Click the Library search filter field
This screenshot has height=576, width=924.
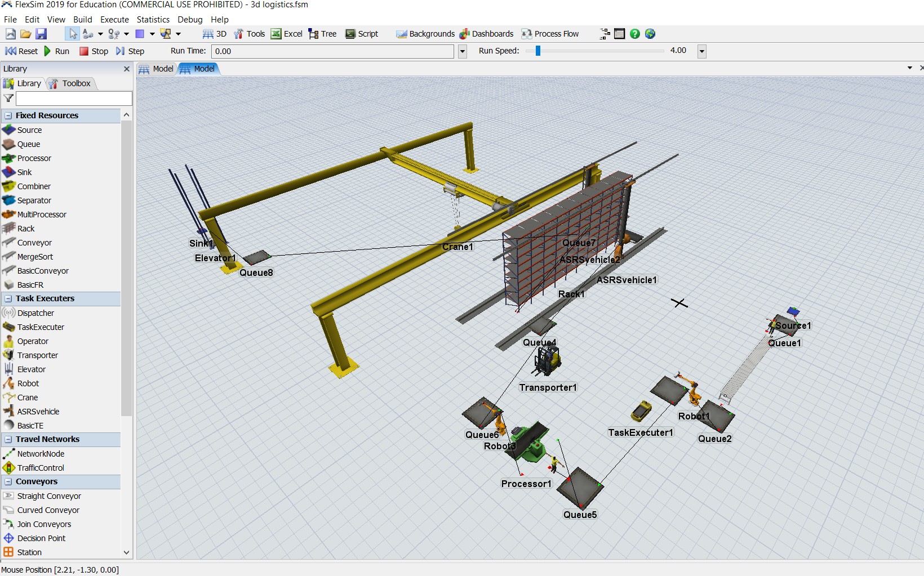pyautogui.click(x=74, y=99)
